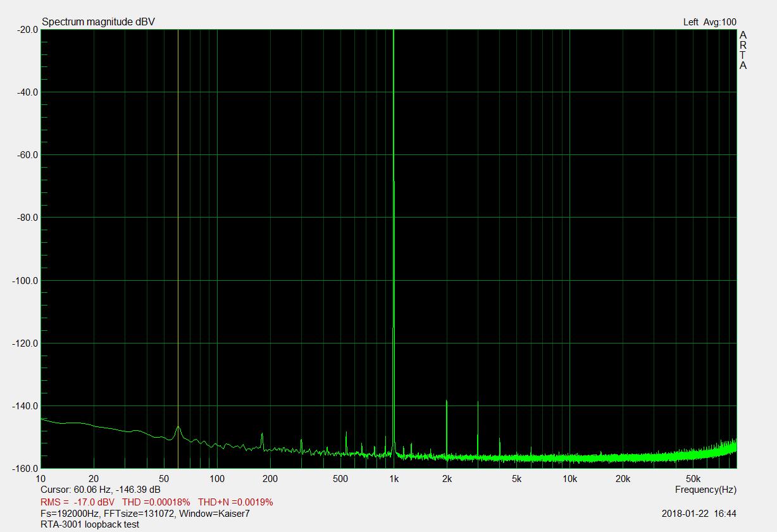Click the "Frequency(Hz)" axis caption

pos(706,490)
